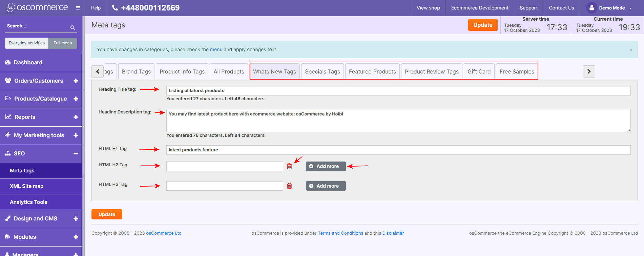Click the HTML H3 Tag input
The width and height of the screenshot is (644, 256).
pyautogui.click(x=225, y=186)
